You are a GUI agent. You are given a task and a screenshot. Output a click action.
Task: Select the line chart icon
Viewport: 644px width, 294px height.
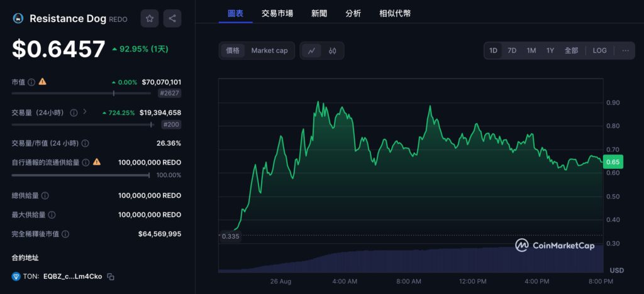point(312,51)
